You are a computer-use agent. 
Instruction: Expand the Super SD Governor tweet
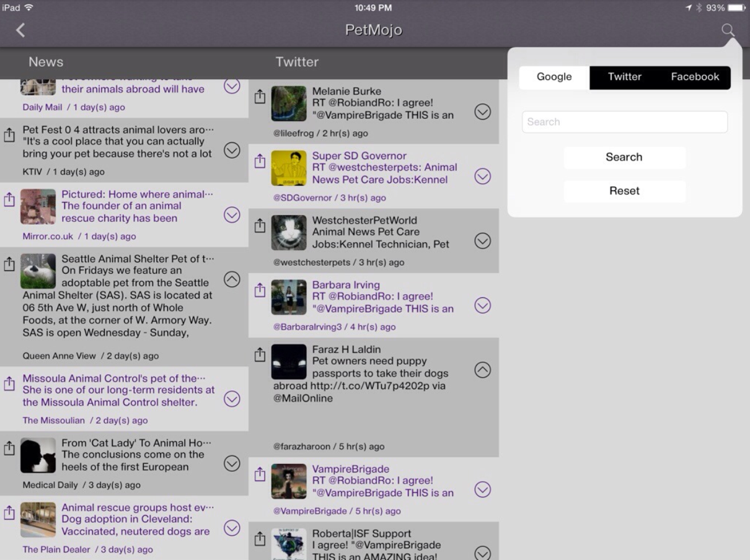point(482,177)
